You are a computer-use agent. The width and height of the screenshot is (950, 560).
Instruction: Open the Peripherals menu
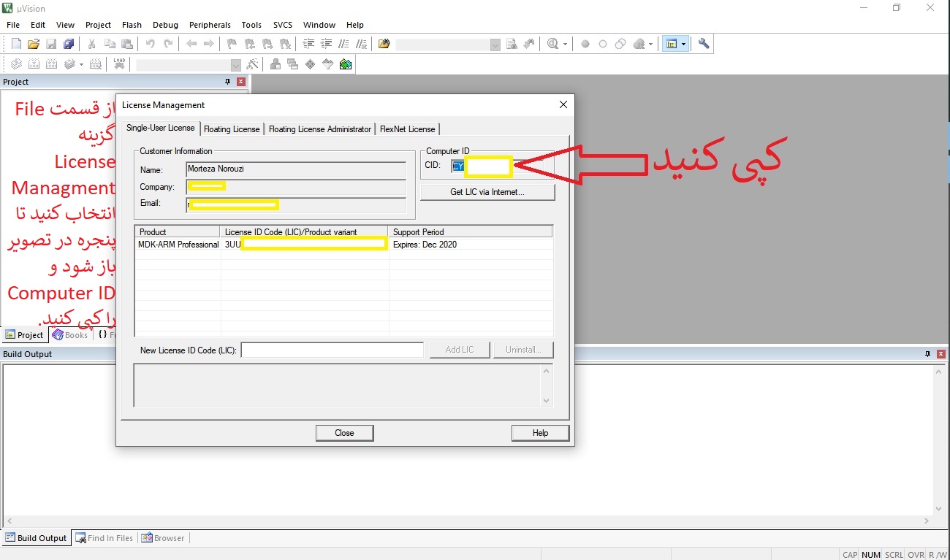210,25
